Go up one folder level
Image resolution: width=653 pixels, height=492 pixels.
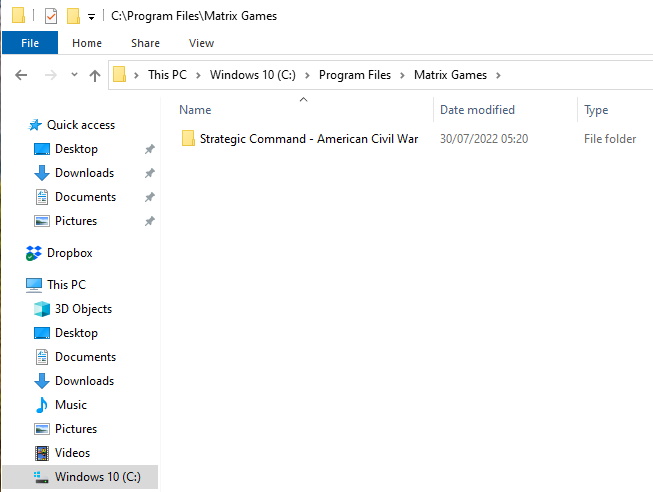coord(95,75)
